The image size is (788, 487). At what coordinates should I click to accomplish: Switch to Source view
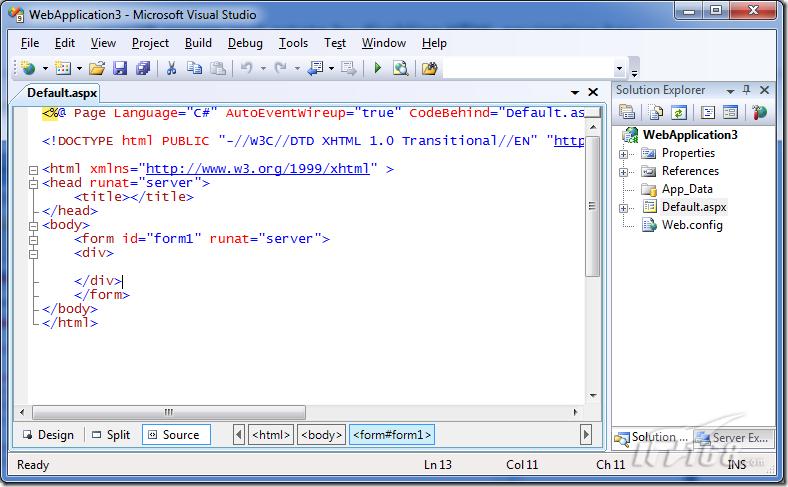pyautogui.click(x=176, y=435)
